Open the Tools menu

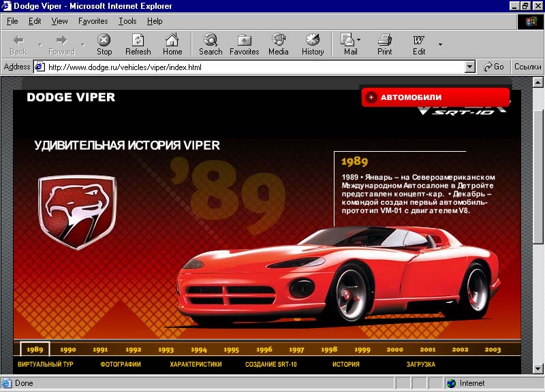(x=127, y=21)
